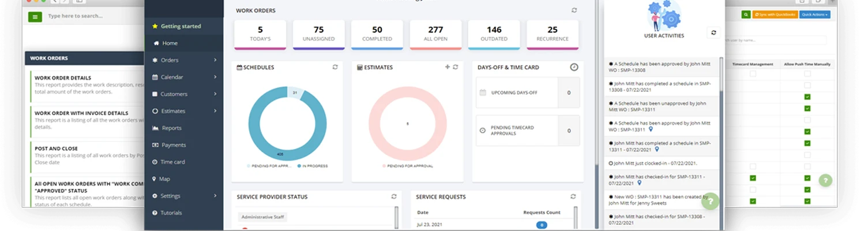Open the Completed work orders card
Image resolution: width=868 pixels, height=231 pixels.
pos(377,35)
